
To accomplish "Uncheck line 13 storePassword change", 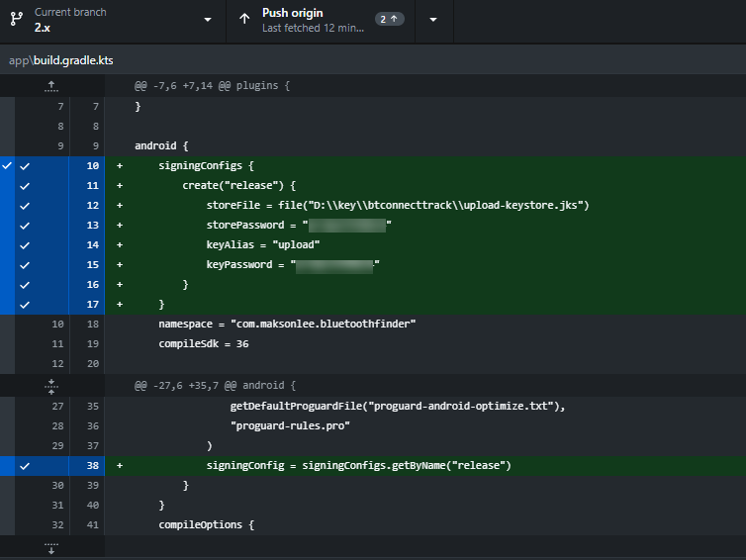I will tap(27, 226).
